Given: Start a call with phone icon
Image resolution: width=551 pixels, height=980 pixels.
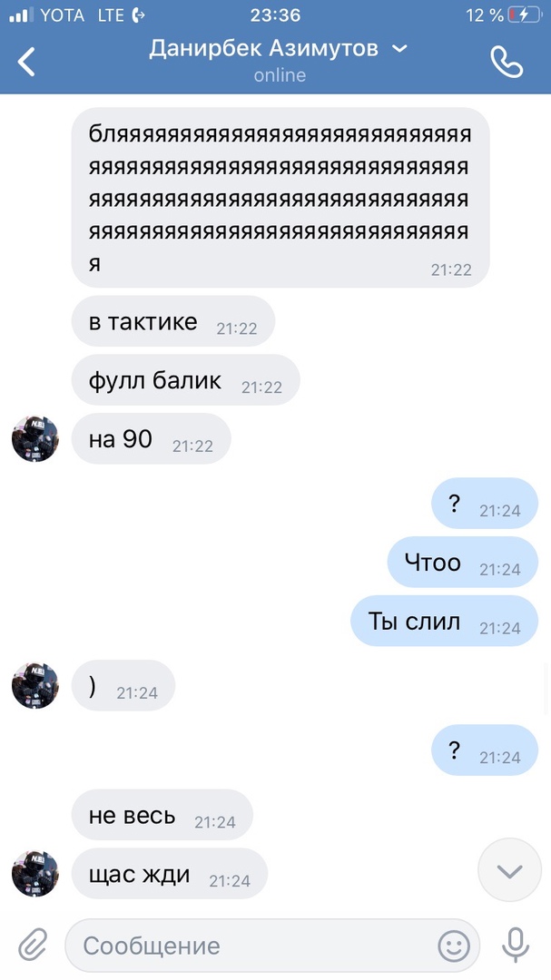Looking at the screenshot, I should (x=507, y=62).
